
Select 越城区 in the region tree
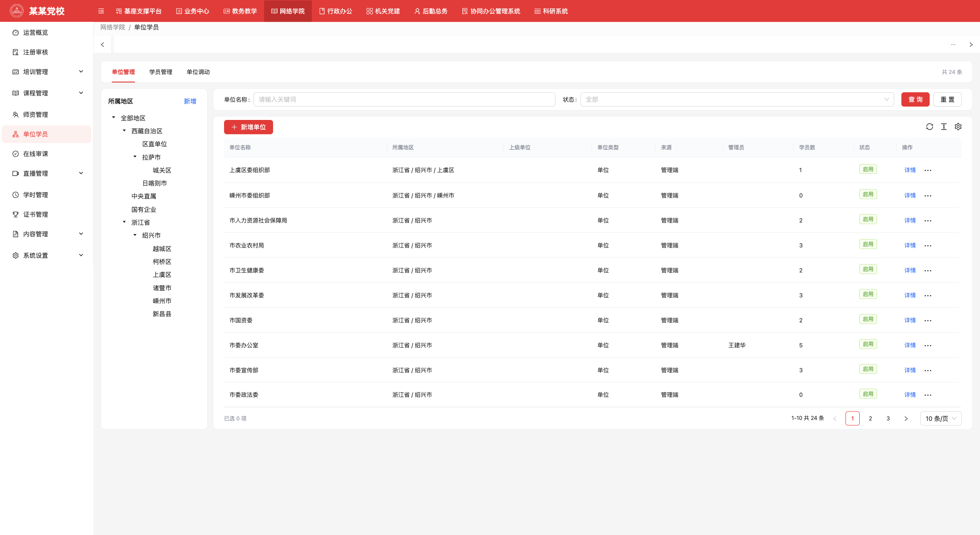pyautogui.click(x=162, y=249)
